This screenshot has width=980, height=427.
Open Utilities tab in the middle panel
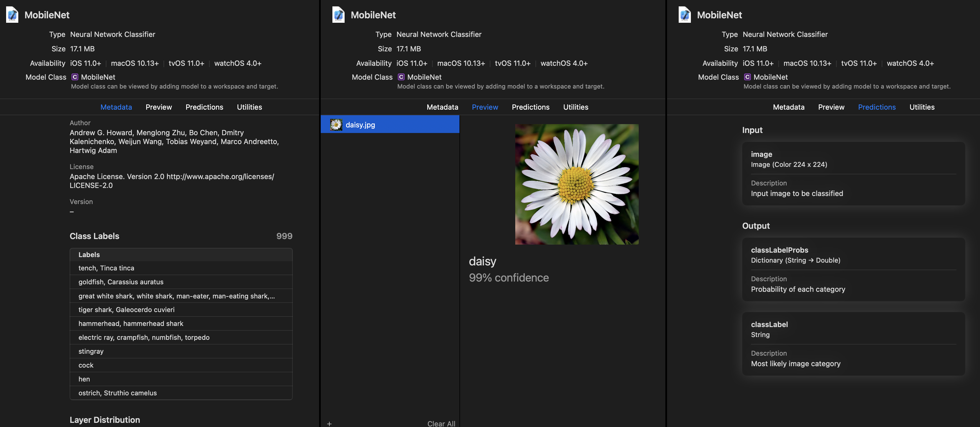(576, 107)
